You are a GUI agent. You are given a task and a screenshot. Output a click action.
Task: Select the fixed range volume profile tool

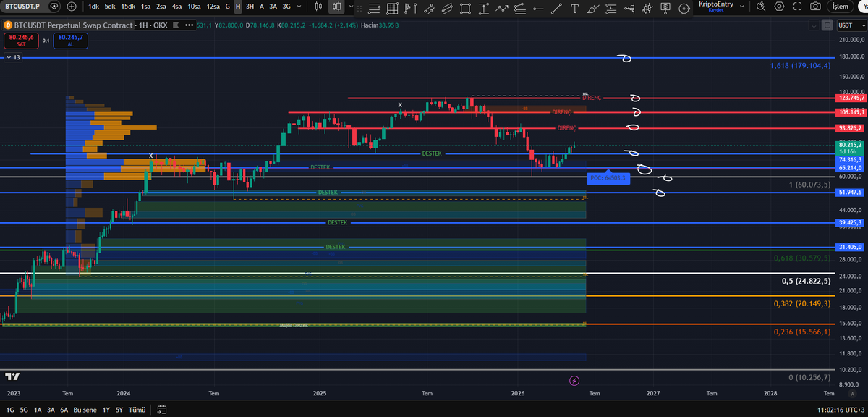point(629,8)
